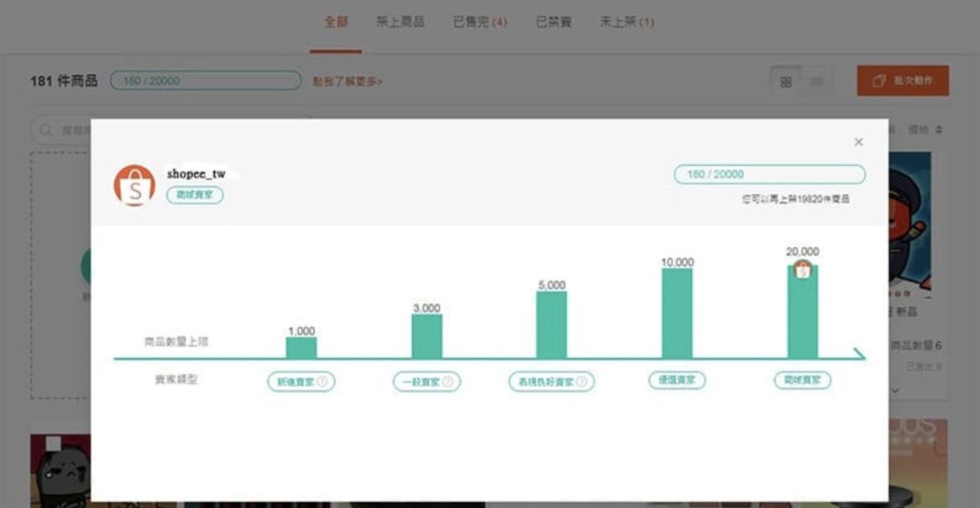Image resolution: width=980 pixels, height=508 pixels.
Task: Open the 已售完 (4) tab
Action: [480, 22]
